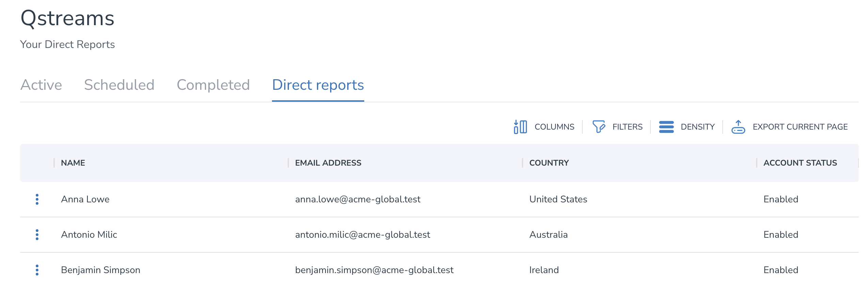Image resolution: width=868 pixels, height=285 pixels.
Task: Click the Filters funnel icon
Action: [599, 127]
